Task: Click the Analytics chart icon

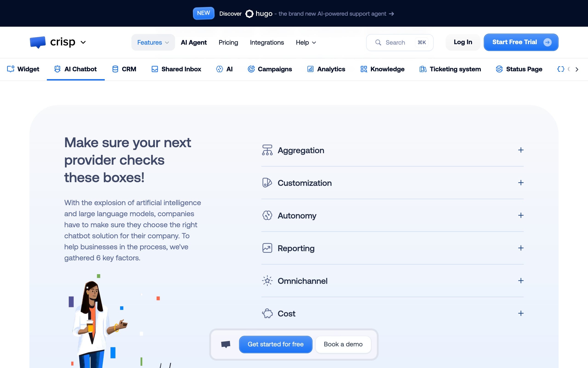Action: pyautogui.click(x=310, y=69)
